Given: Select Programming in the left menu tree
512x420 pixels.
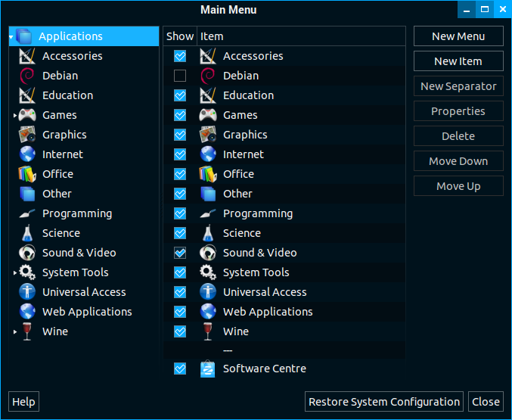Looking at the screenshot, I should [76, 213].
